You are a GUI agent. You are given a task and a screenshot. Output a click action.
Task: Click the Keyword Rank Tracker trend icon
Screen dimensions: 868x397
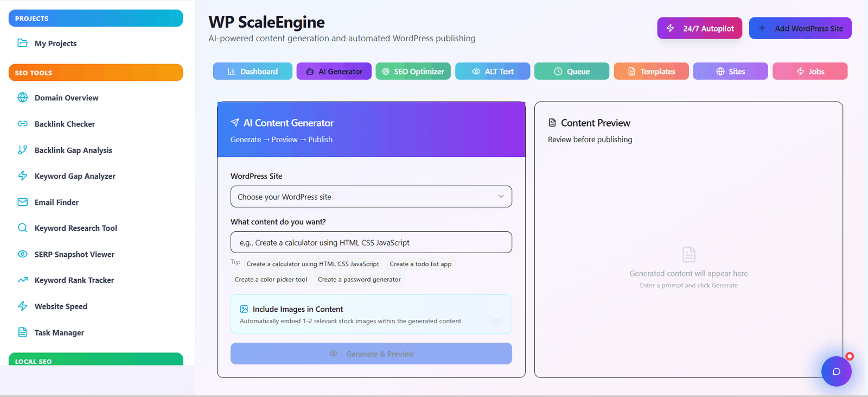coord(22,280)
